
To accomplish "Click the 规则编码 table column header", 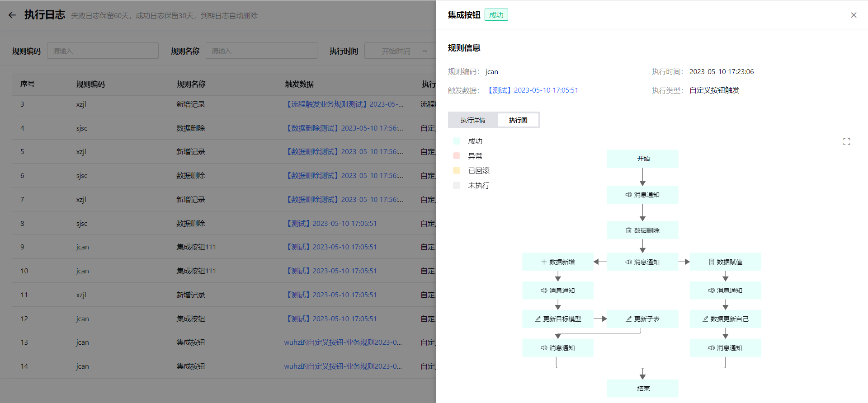I will pyautogui.click(x=90, y=84).
